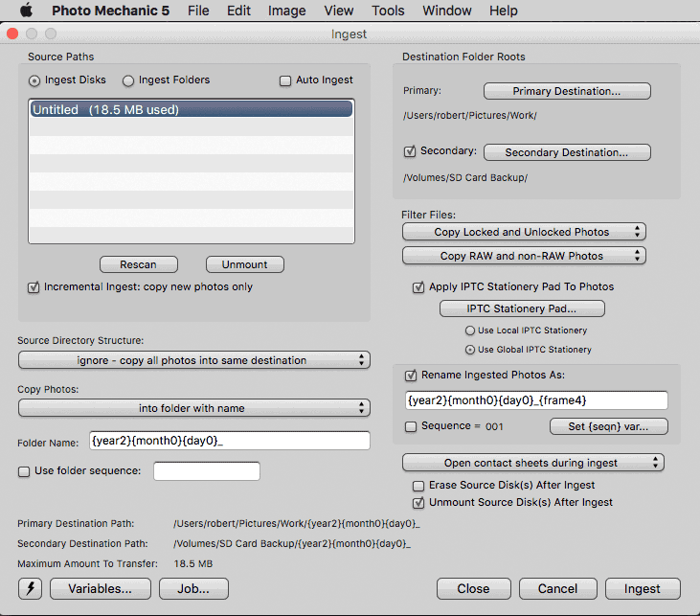Click the /Users/robert/Pictures/Work/ primary root path
Viewport: 700px width, 616px height.
point(469,116)
